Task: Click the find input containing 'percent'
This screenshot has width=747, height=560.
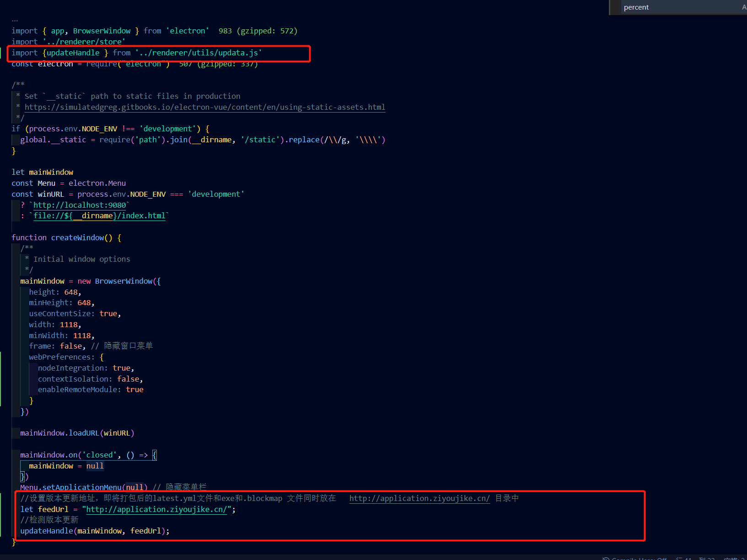Action: pyautogui.click(x=681, y=7)
